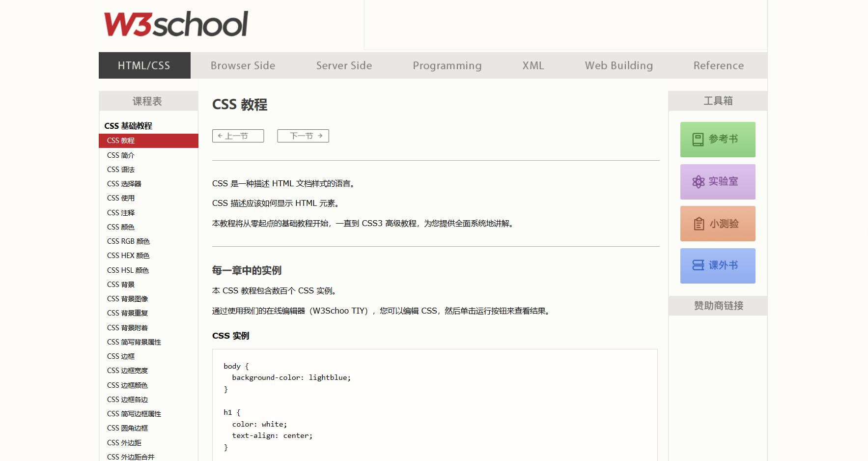Click the blue 课外书 icon

click(718, 266)
